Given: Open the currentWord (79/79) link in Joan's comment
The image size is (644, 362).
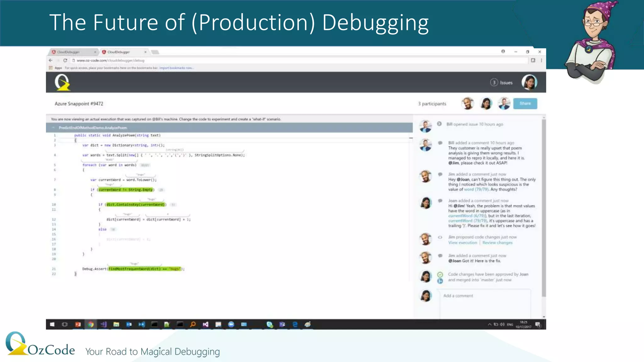Looking at the screenshot, I should (x=468, y=221).
